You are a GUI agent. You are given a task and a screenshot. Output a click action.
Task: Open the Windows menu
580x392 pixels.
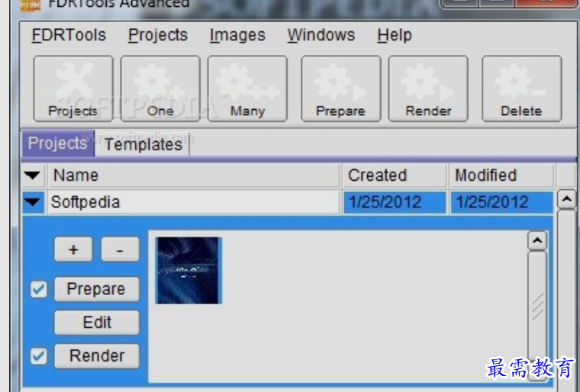pyautogui.click(x=321, y=36)
